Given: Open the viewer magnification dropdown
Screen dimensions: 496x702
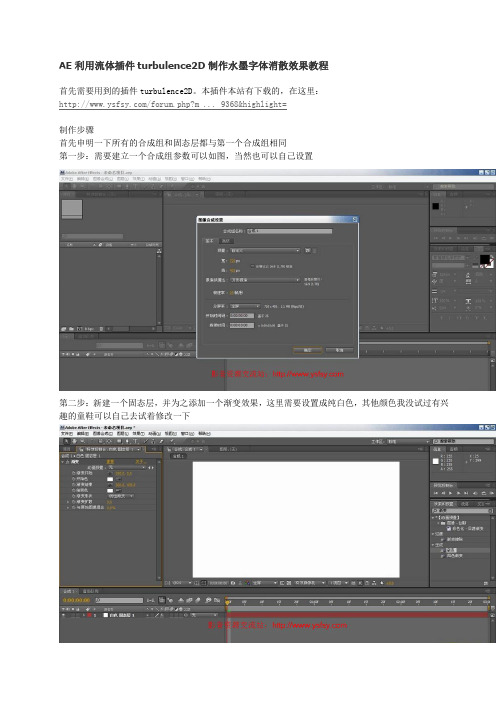Looking at the screenshot, I should (181, 583).
